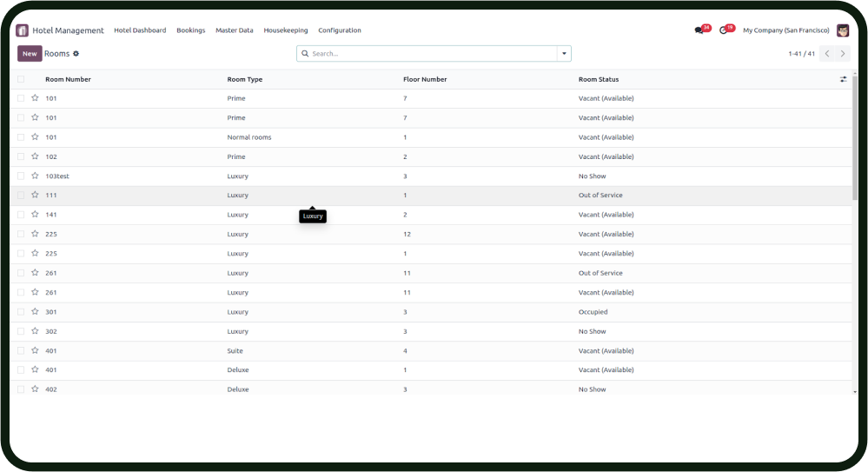Open the Configuration menu dropdown
This screenshot has width=868, height=472.
(339, 30)
